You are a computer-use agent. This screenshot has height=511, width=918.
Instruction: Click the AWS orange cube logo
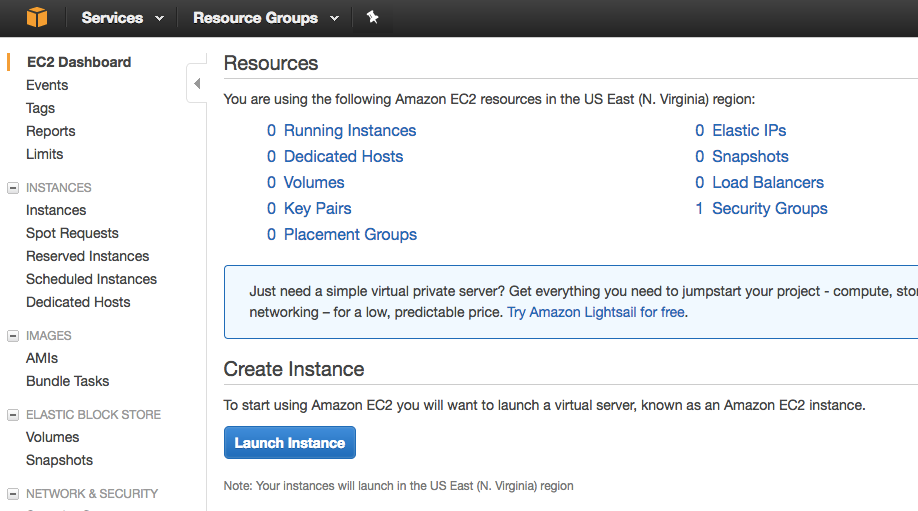pos(37,18)
